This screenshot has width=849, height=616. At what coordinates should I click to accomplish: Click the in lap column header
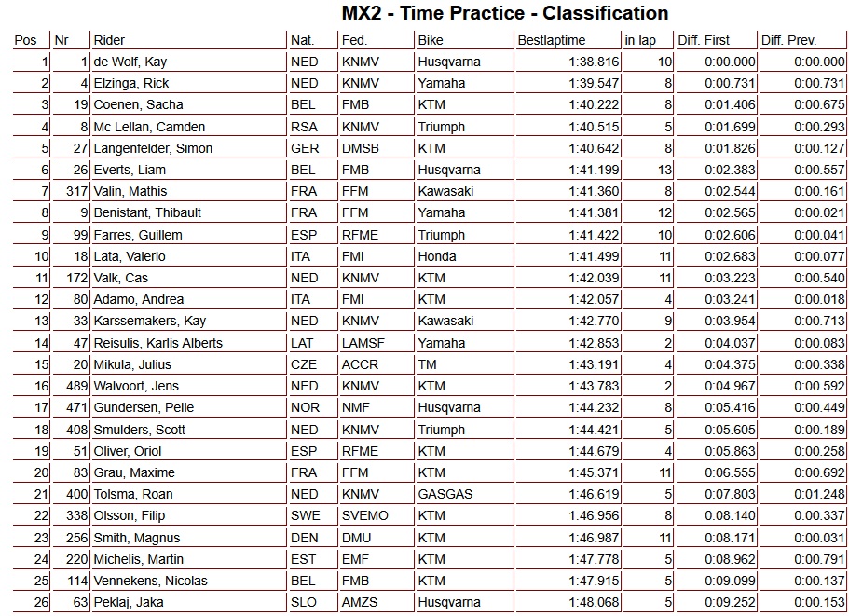coord(640,40)
